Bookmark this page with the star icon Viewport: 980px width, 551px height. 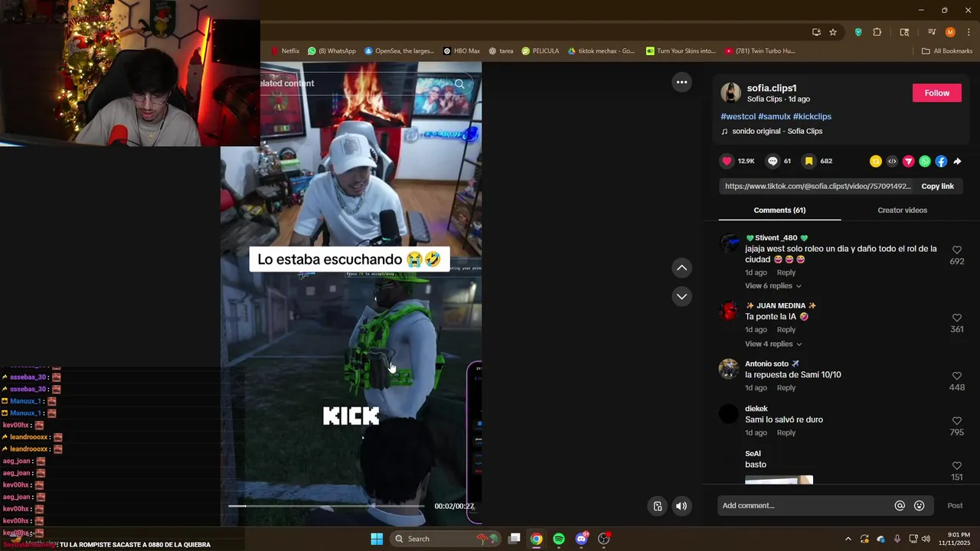click(833, 32)
